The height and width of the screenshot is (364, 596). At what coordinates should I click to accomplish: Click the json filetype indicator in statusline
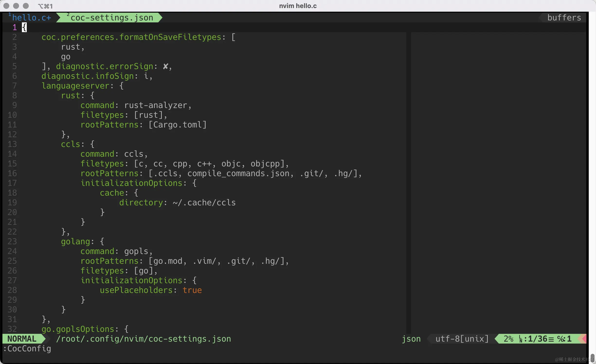pyautogui.click(x=411, y=339)
